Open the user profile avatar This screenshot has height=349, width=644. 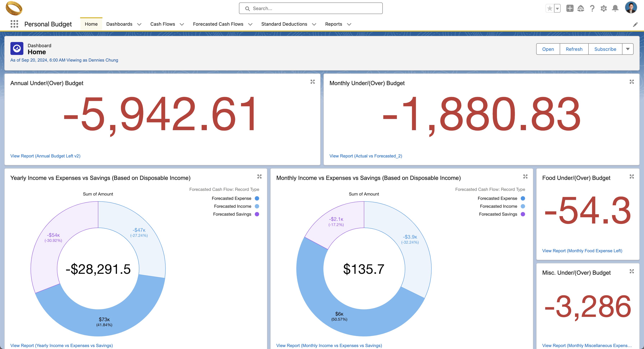pyautogui.click(x=631, y=8)
